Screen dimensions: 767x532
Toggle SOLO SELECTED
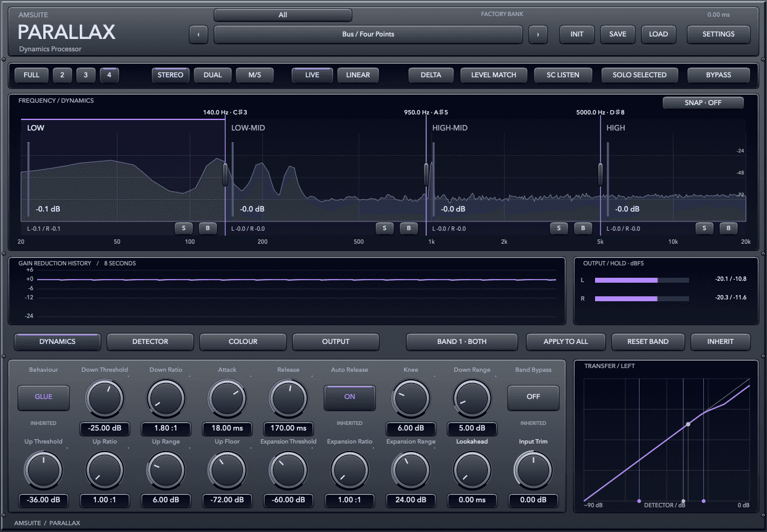(x=640, y=75)
